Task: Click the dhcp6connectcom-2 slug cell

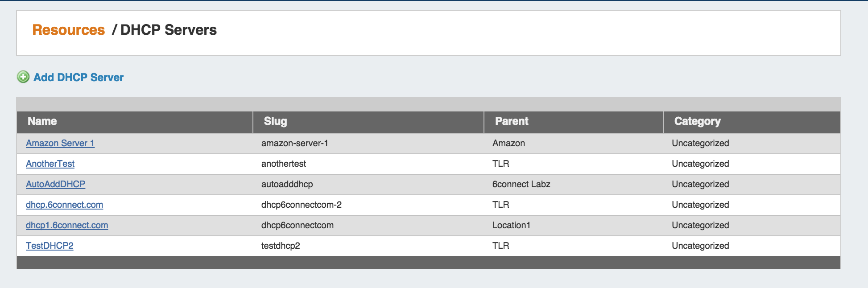Action: pyautogui.click(x=301, y=205)
